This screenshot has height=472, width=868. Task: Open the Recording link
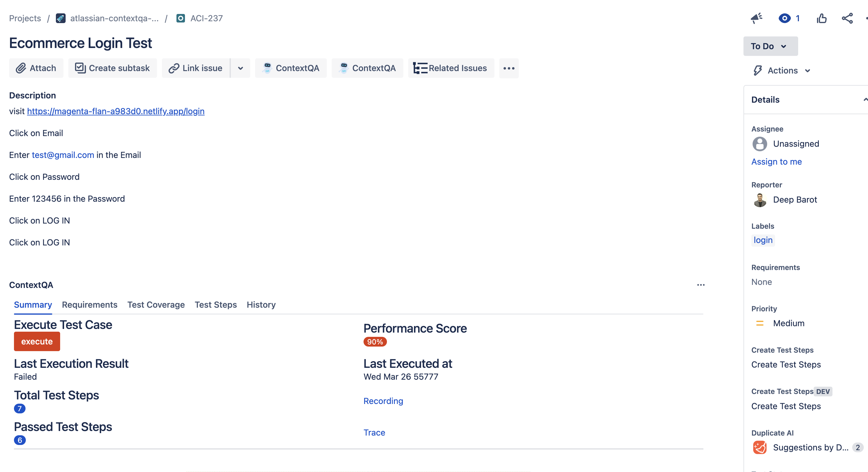(x=383, y=401)
